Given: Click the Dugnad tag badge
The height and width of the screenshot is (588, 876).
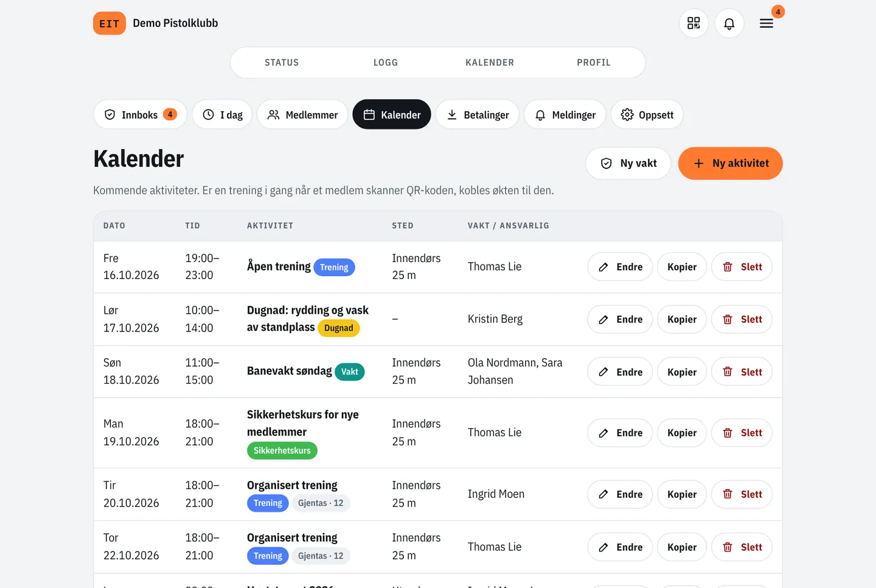Looking at the screenshot, I should (339, 328).
